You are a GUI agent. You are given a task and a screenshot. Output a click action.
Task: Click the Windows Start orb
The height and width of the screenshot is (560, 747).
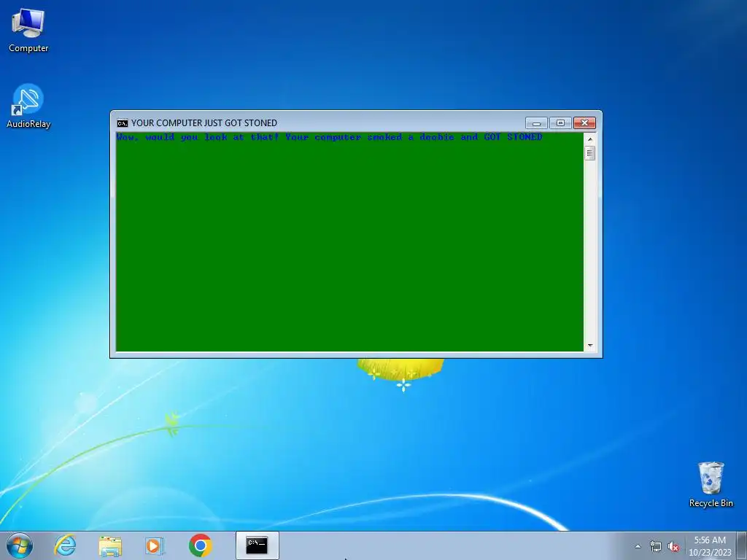[20, 545]
